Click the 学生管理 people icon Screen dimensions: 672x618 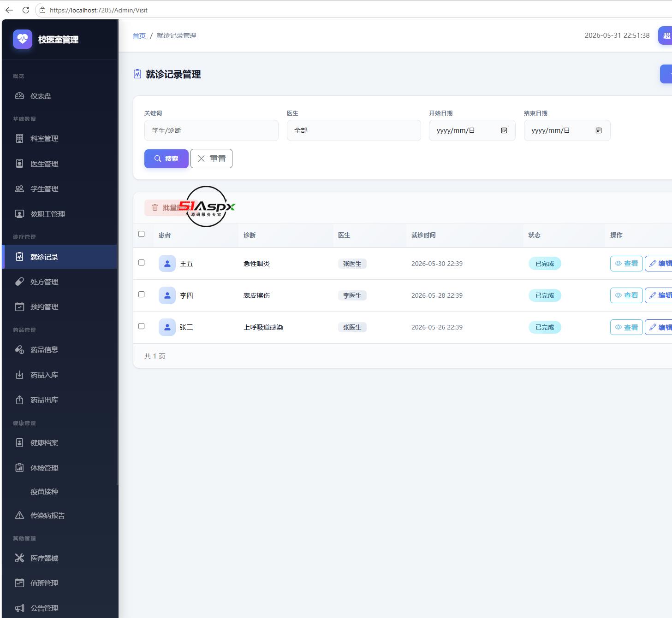tap(19, 188)
